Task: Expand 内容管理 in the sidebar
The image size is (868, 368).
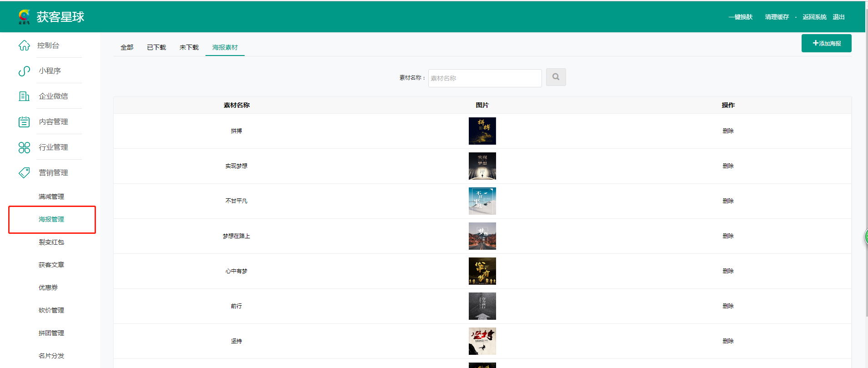Action: click(53, 122)
